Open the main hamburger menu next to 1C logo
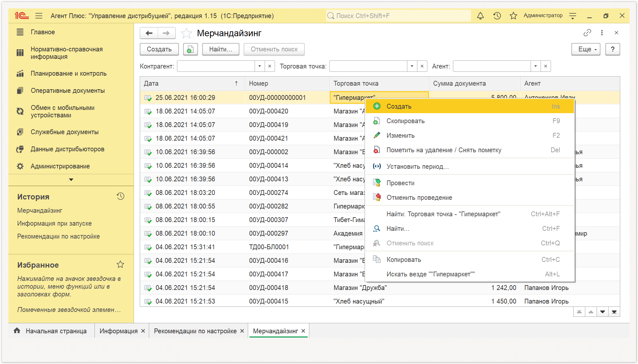638x364 pixels. pos(39,16)
